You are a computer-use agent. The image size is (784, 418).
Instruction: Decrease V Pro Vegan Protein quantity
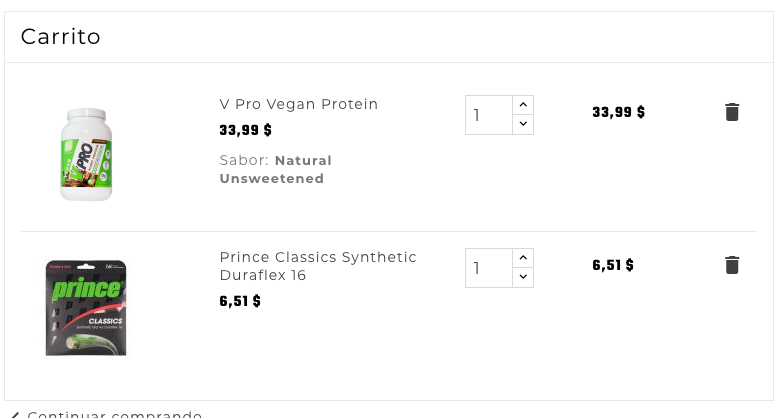[523, 125]
